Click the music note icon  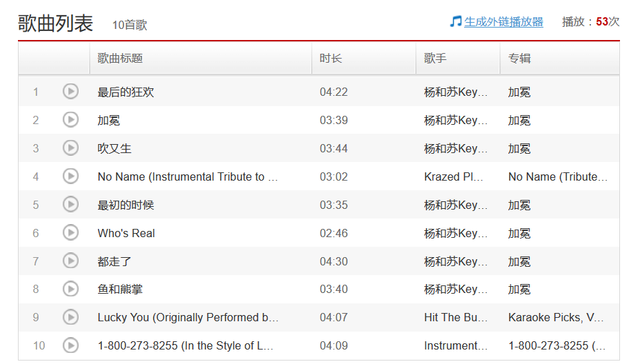tap(455, 21)
